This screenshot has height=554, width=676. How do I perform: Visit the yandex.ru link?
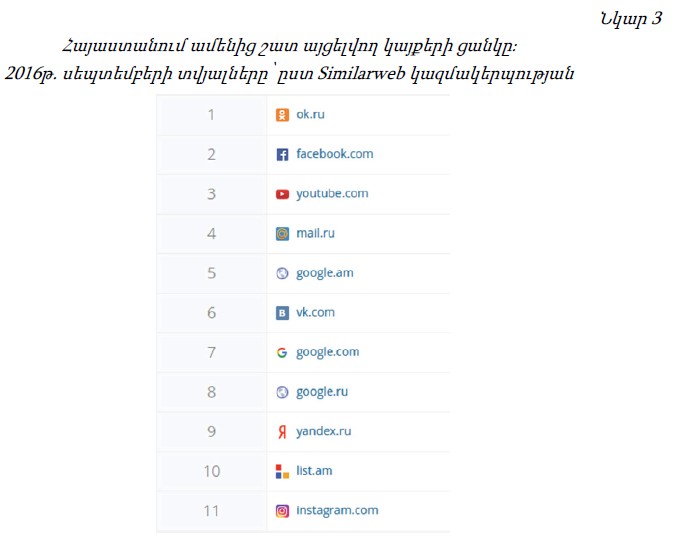323,432
